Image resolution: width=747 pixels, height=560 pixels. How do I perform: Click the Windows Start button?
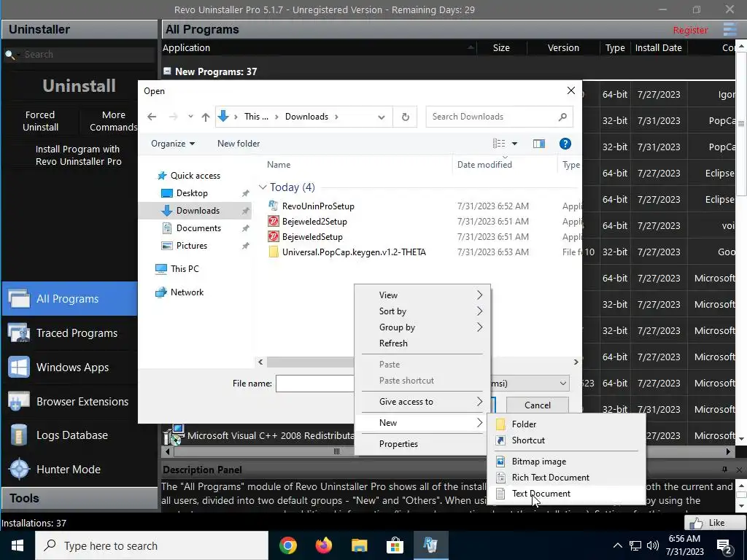pos(18,545)
